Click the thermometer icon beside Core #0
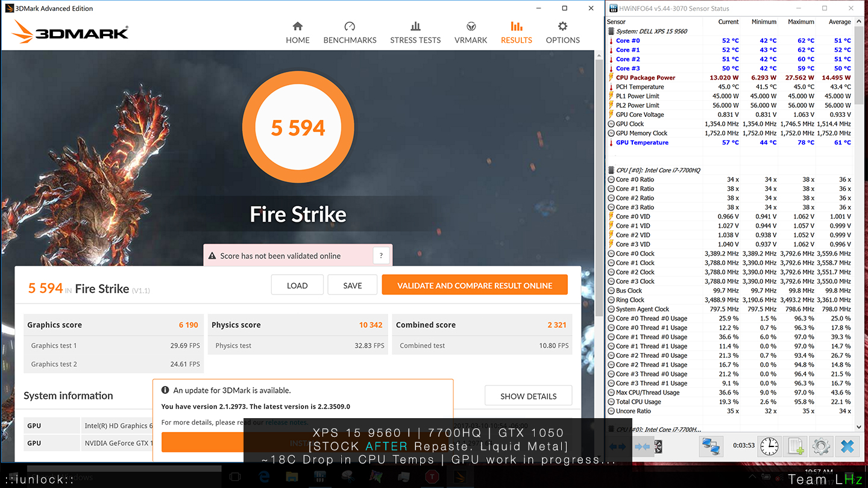 coord(611,41)
